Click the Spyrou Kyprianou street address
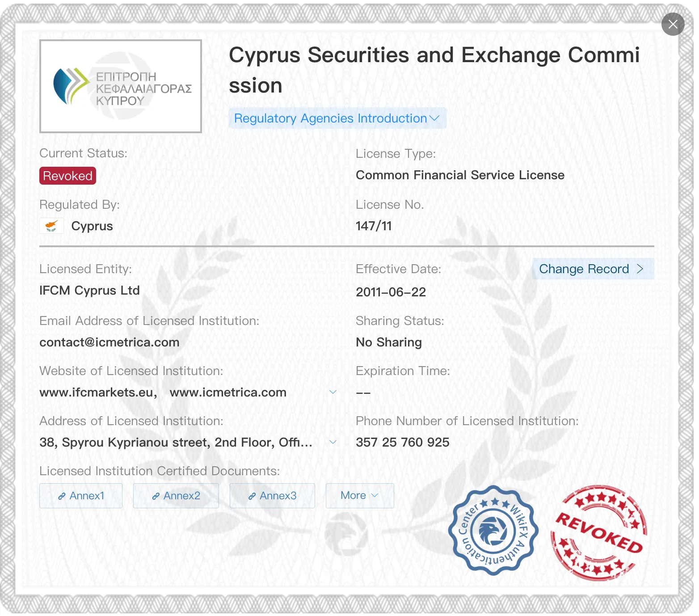Image resolution: width=699 pixels, height=616 pixels. click(x=176, y=443)
